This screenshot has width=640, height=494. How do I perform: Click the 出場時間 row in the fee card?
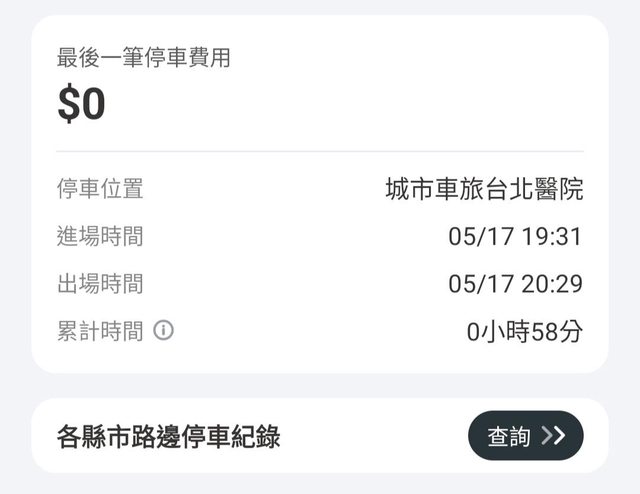(320, 285)
